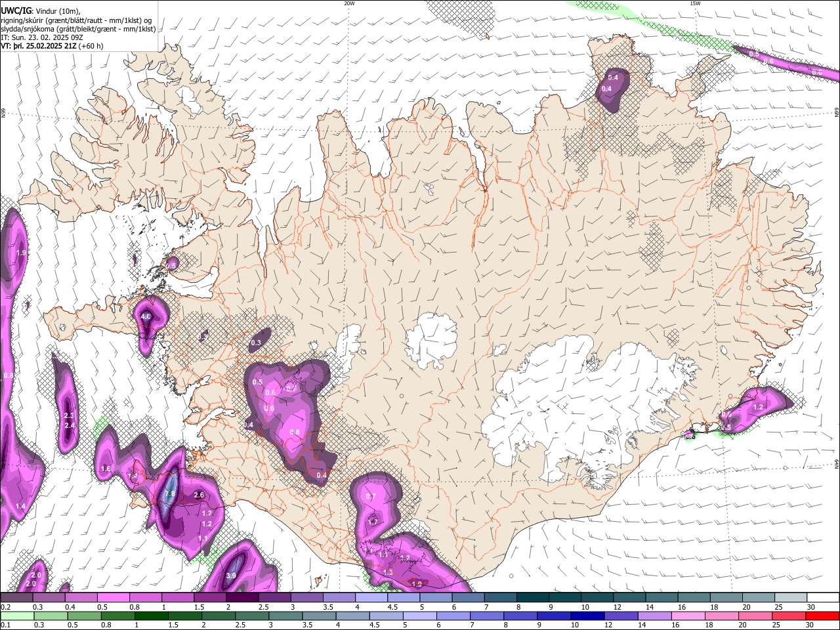The height and width of the screenshot is (630, 840).
Task: Pick lower scale swatch between 0.1 and 0.3
Action: click(x=17, y=616)
